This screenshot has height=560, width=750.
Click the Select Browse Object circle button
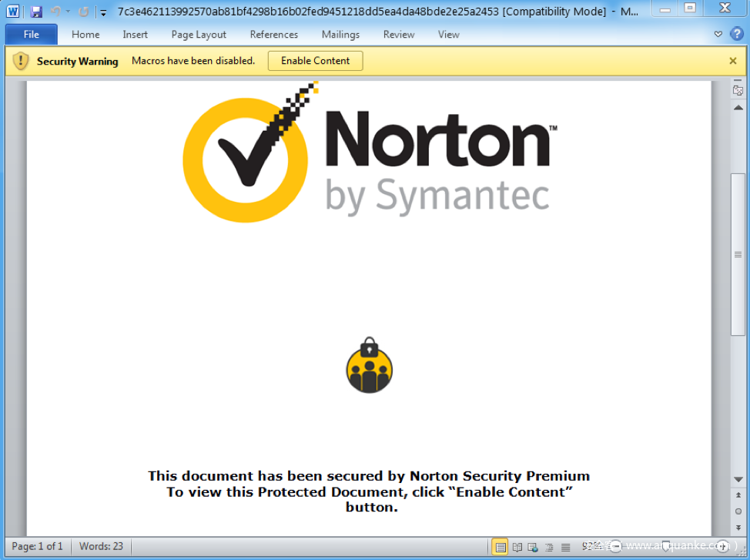click(738, 511)
